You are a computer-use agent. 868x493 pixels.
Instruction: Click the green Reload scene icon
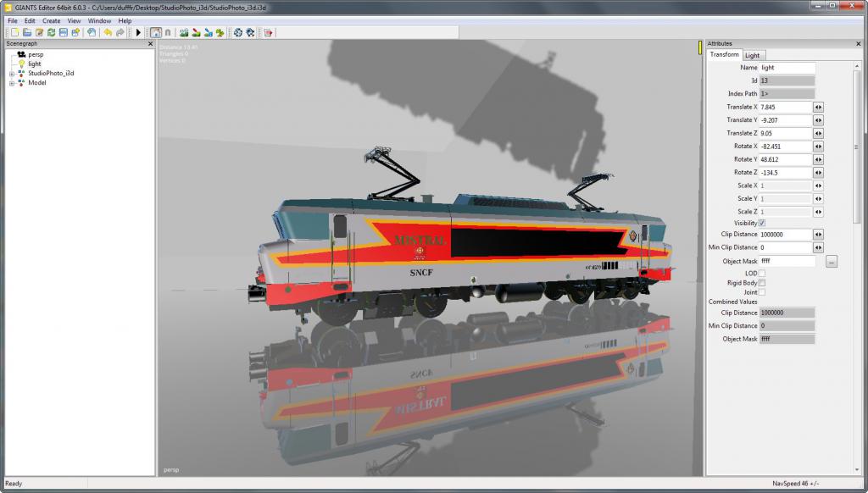click(51, 33)
